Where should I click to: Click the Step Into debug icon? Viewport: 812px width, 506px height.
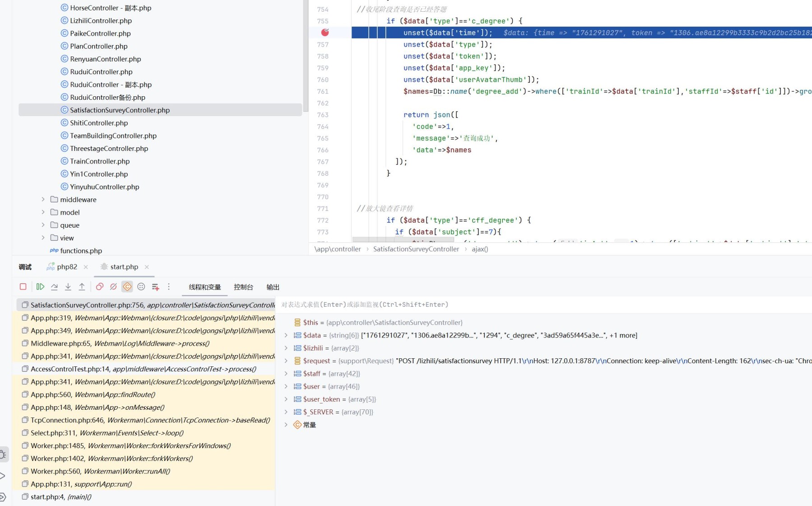click(x=68, y=287)
